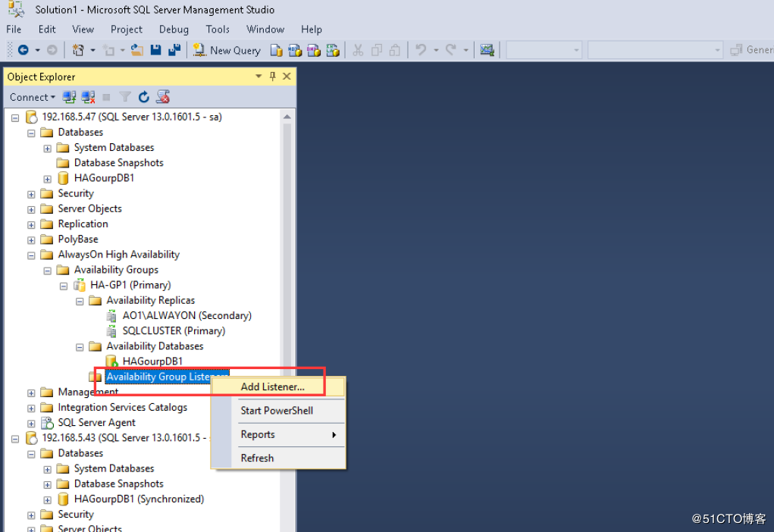Expand the Replication folder
774x532 pixels.
[x=31, y=225]
